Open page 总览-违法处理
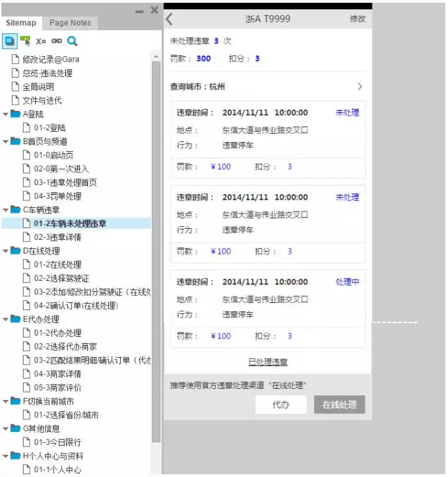This screenshot has height=477, width=448. pyautogui.click(x=47, y=73)
